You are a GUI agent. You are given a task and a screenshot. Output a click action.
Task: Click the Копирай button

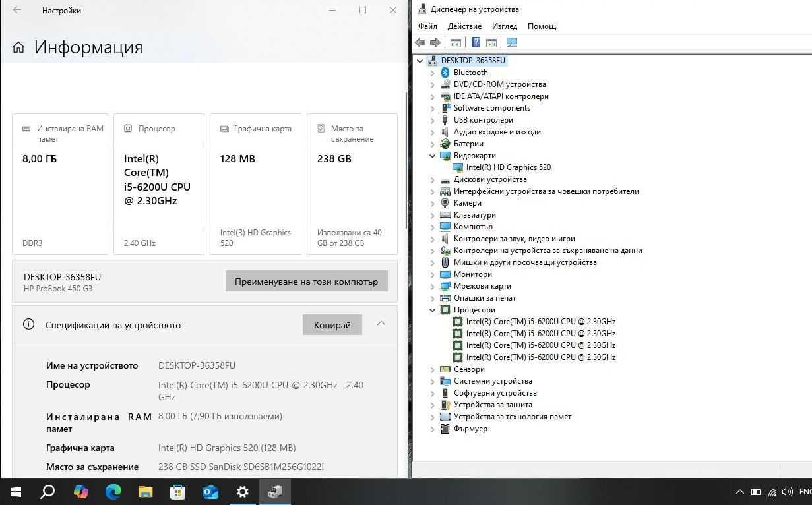click(x=332, y=324)
